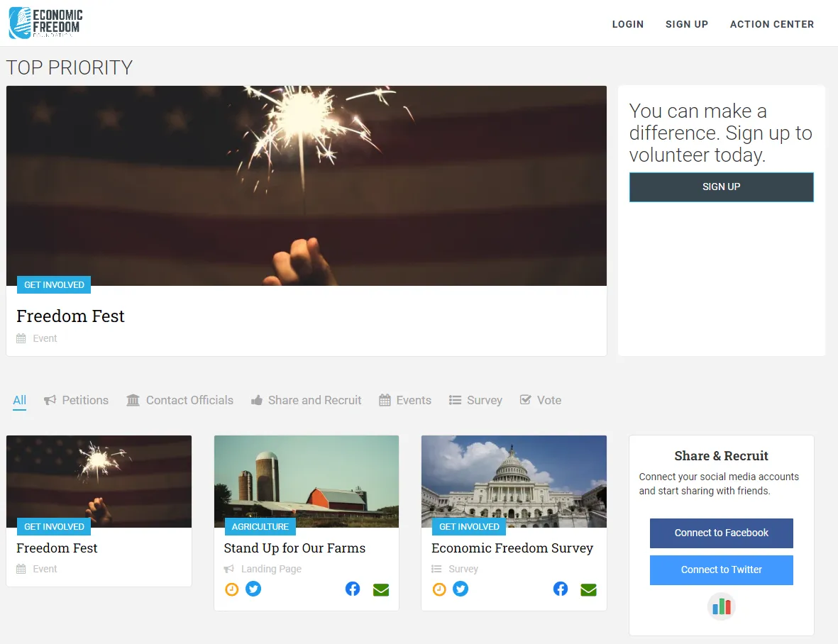
Task: Open the Capitol image on survey card
Action: coord(514,481)
